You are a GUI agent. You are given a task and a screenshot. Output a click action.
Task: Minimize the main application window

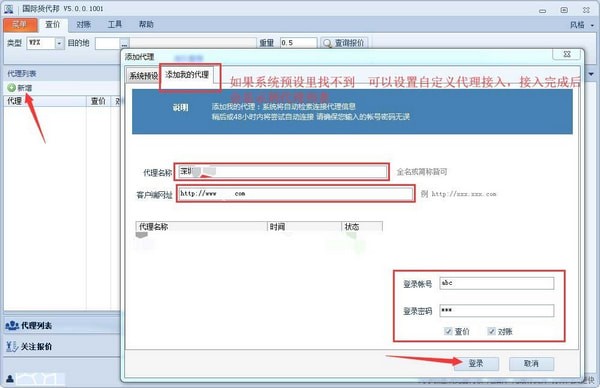tap(543, 10)
